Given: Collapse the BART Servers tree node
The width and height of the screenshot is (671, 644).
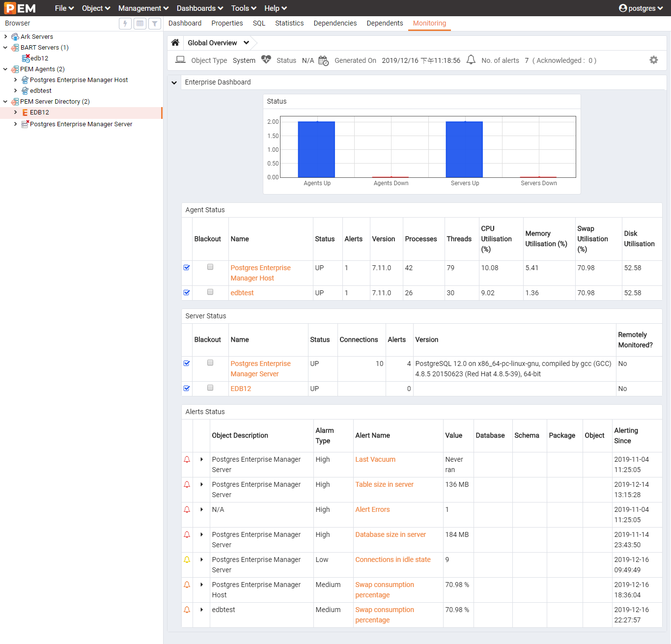Looking at the screenshot, I should pos(5,48).
